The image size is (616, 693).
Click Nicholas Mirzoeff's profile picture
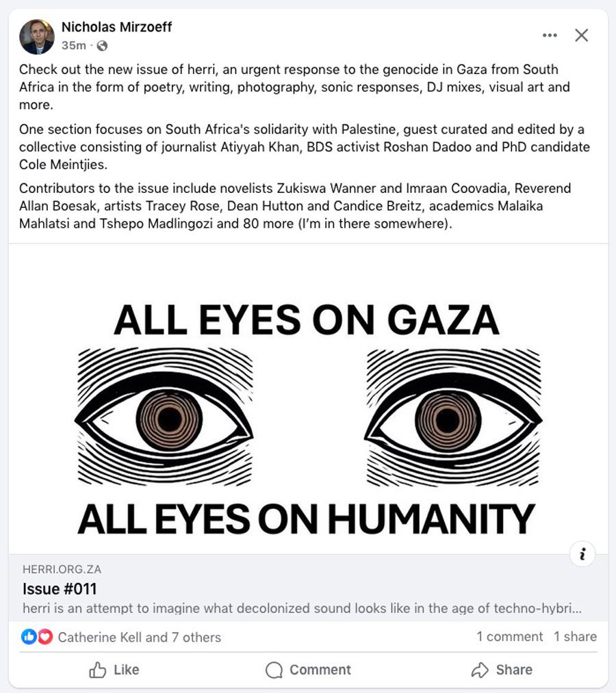click(x=37, y=37)
